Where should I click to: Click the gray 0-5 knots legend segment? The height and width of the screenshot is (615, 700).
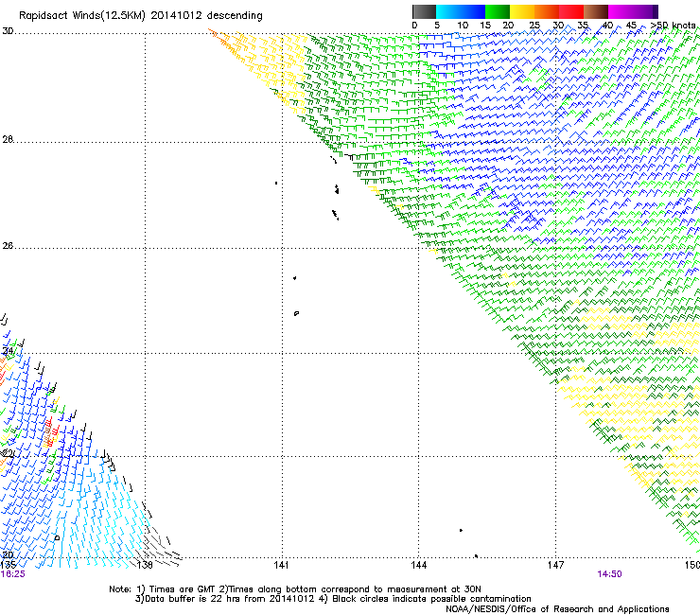[424, 11]
